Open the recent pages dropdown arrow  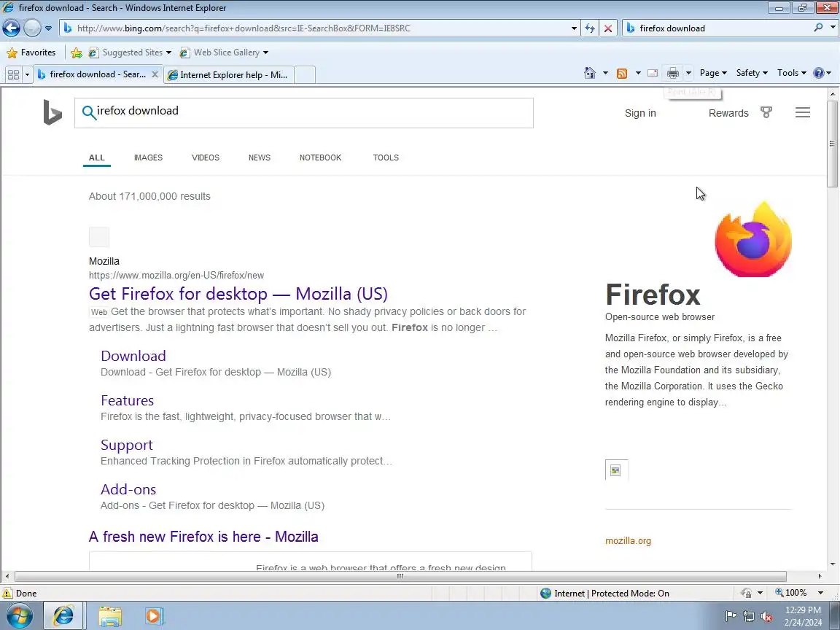pyautogui.click(x=48, y=28)
